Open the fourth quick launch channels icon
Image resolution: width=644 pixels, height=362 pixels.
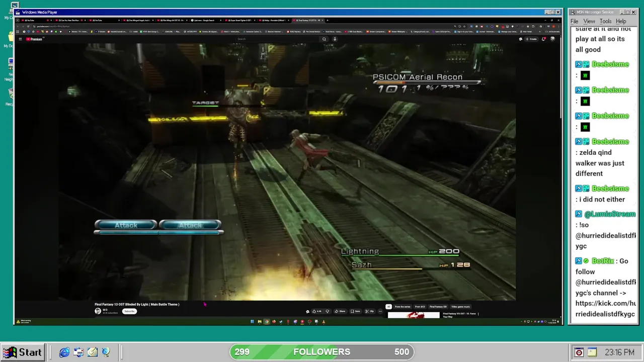pos(106,352)
